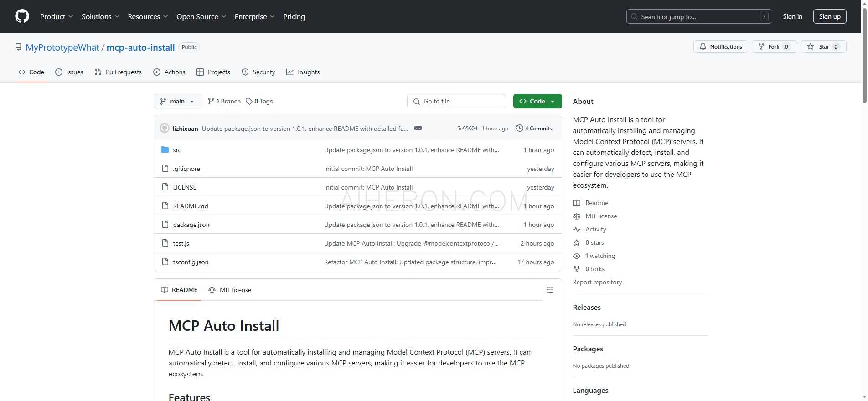Open README.md file
This screenshot has width=868, height=401.
click(x=191, y=206)
